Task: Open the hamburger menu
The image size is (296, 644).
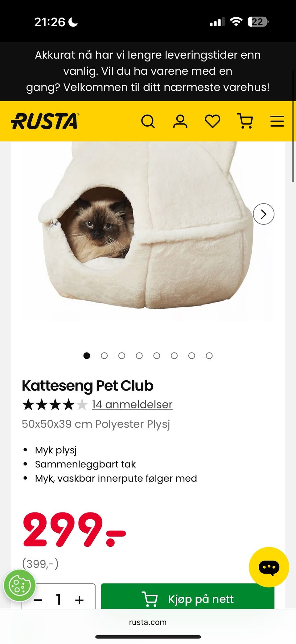Action: (277, 121)
